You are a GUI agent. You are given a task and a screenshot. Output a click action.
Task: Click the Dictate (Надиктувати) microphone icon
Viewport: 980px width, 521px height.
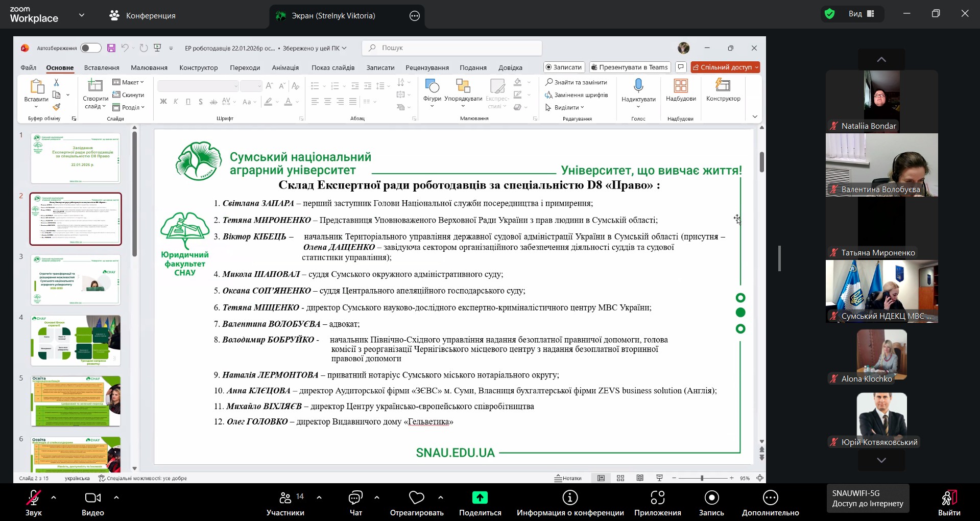coord(638,85)
